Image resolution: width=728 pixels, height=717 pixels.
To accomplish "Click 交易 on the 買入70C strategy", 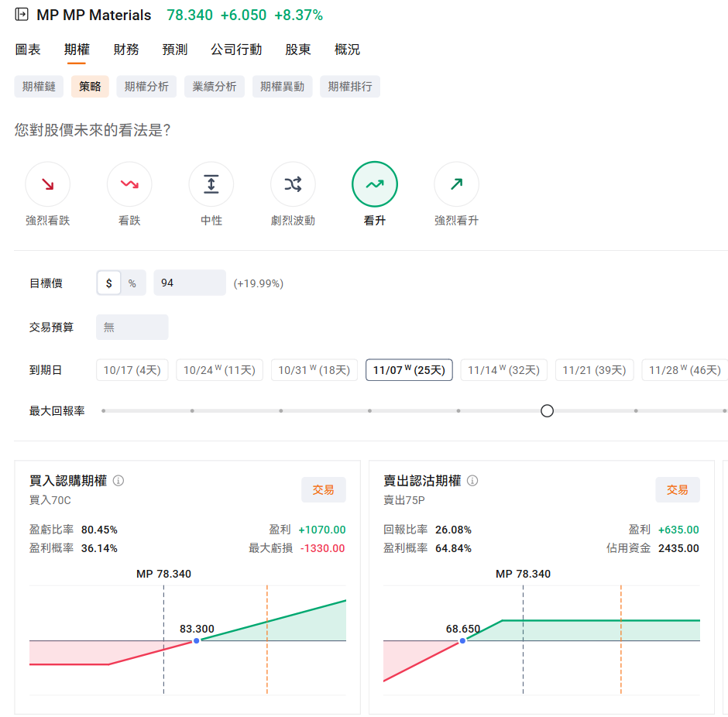I will point(323,489).
